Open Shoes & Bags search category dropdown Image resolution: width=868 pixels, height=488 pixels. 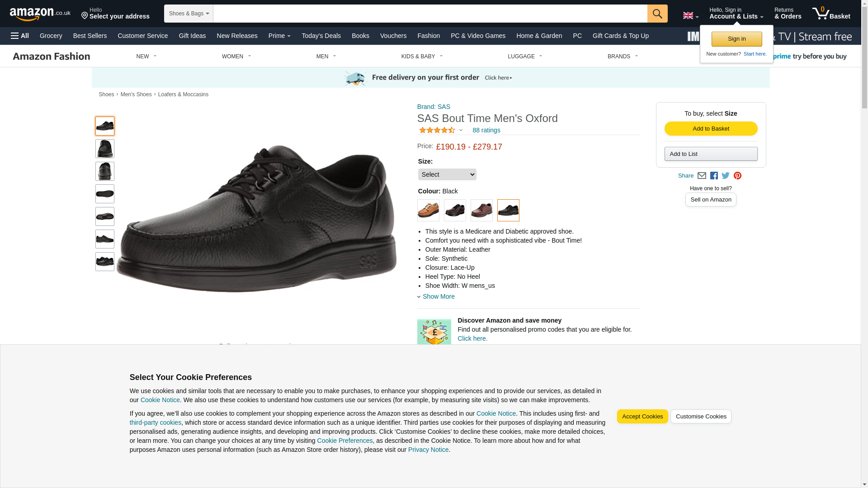coord(189,14)
